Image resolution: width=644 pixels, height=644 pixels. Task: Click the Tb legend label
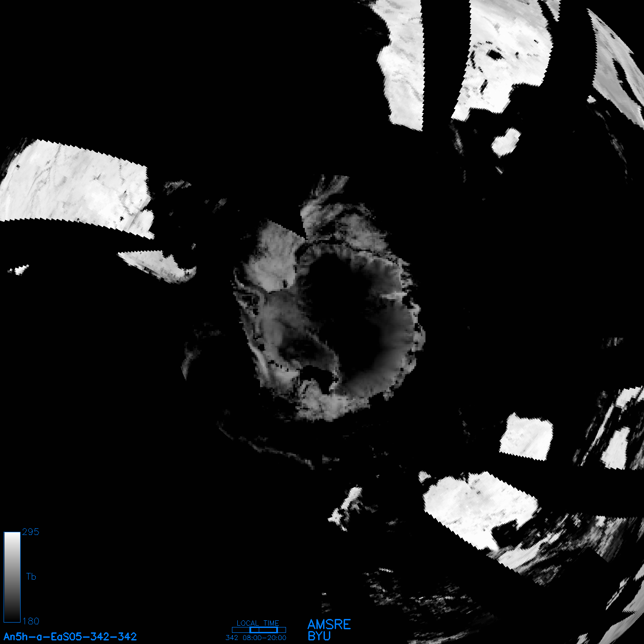coord(31,577)
